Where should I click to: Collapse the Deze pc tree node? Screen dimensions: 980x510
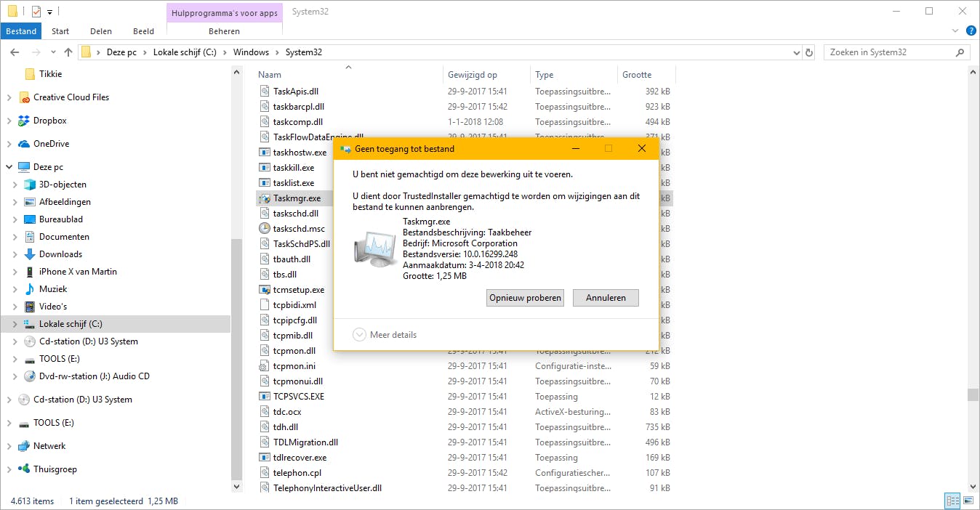[x=9, y=167]
